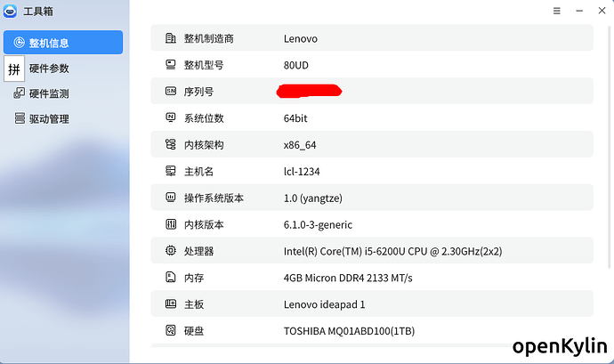Click the Intel Core i5-6200U processor value
This screenshot has width=614, height=364.
(x=392, y=251)
